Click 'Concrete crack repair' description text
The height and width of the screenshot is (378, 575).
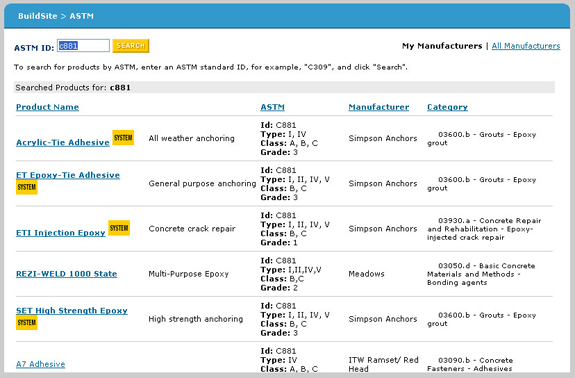[192, 228]
